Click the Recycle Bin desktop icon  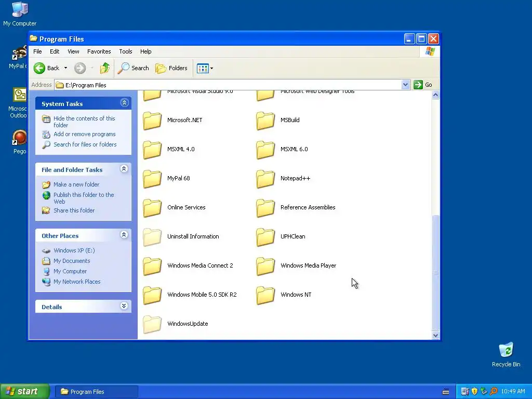(x=506, y=350)
